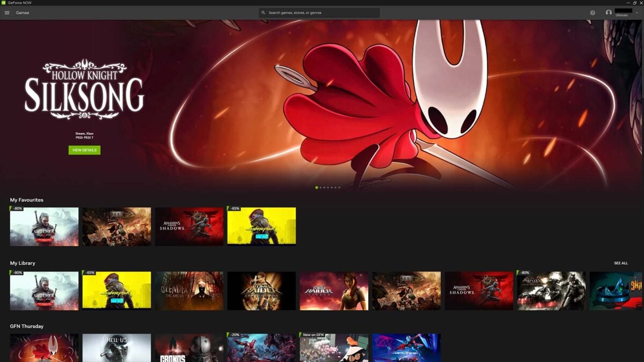The width and height of the screenshot is (644, 362).
Task: Click the PEGI: PEGI 7 rating text
Action: (x=84, y=138)
